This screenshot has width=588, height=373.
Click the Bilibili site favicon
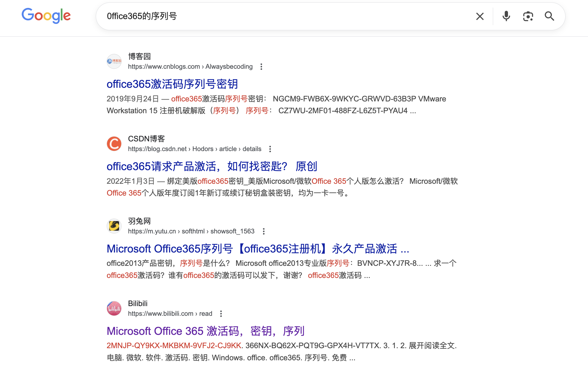[x=114, y=309]
